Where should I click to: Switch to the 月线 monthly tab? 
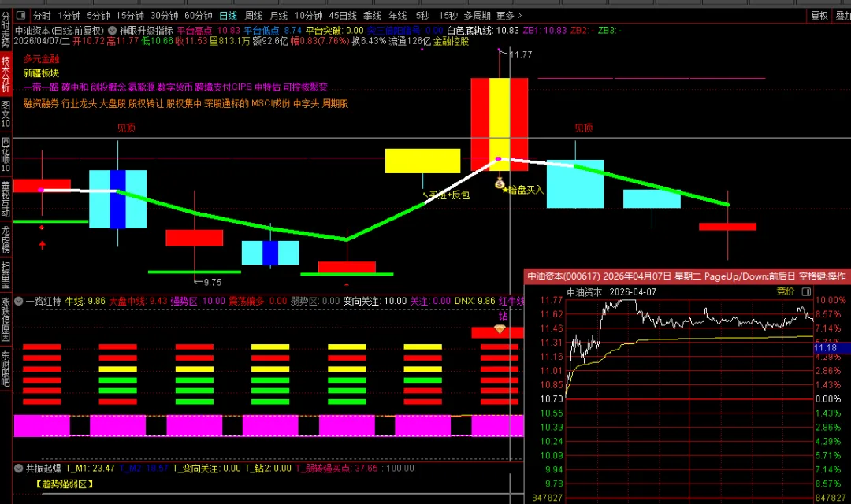coord(279,15)
